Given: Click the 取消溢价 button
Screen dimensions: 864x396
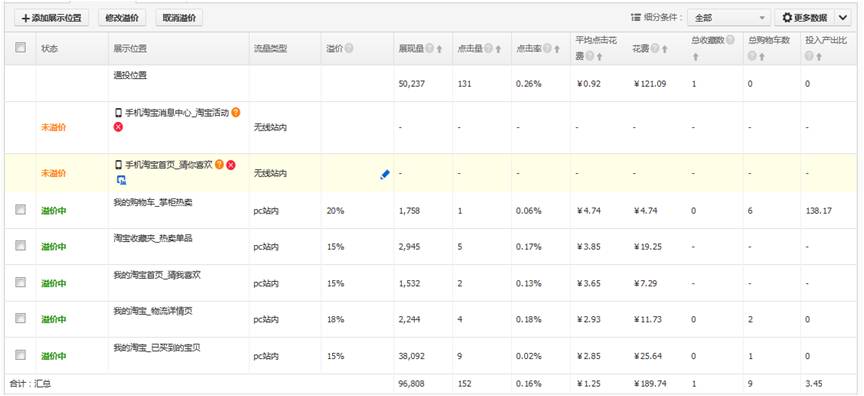Looking at the screenshot, I should [x=179, y=18].
